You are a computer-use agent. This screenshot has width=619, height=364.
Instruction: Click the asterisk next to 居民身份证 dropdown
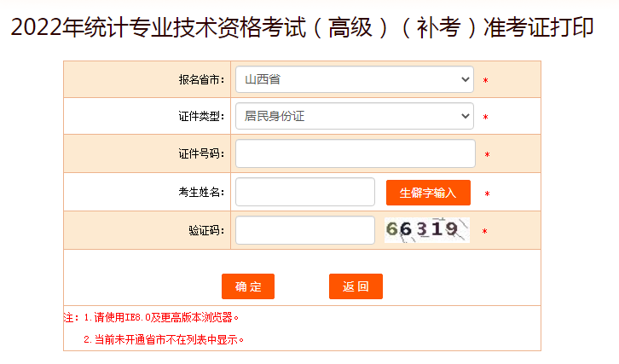click(485, 118)
